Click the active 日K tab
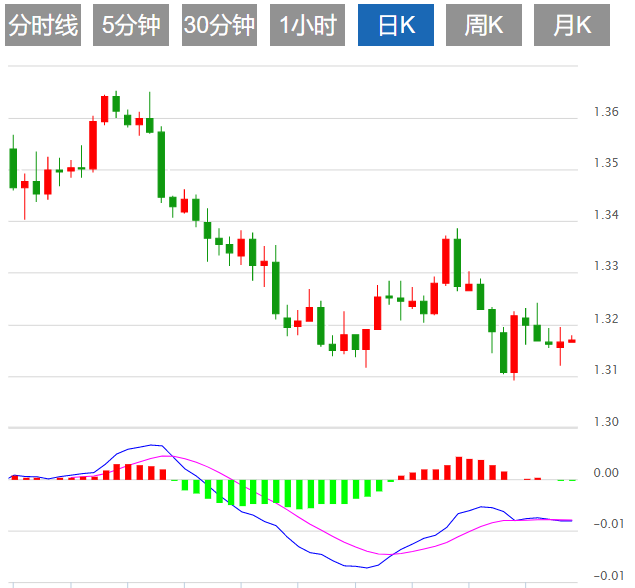Screen dimensions: 635x588 pos(396,25)
